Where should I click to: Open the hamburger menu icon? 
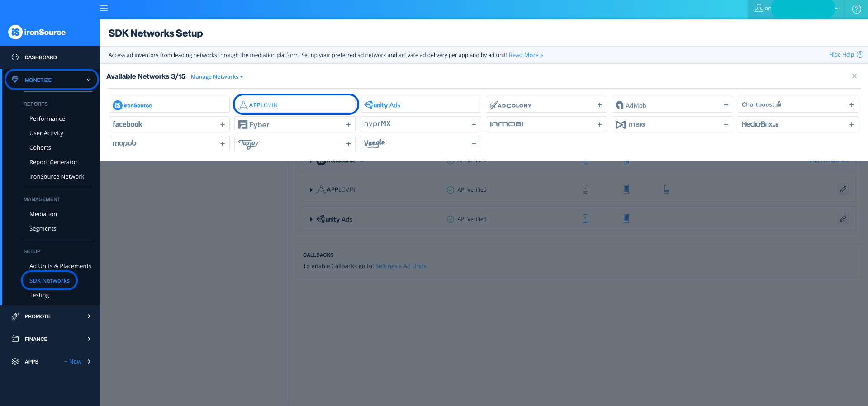point(104,8)
